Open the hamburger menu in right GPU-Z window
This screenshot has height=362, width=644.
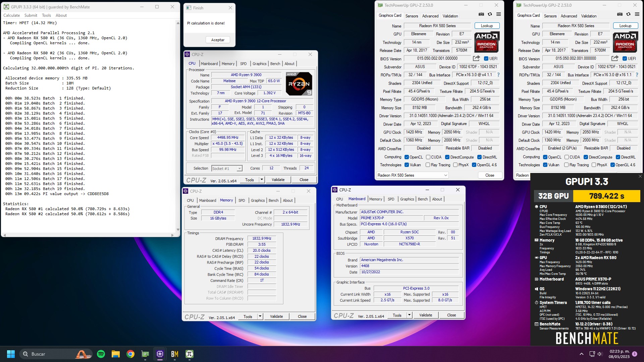point(637,14)
